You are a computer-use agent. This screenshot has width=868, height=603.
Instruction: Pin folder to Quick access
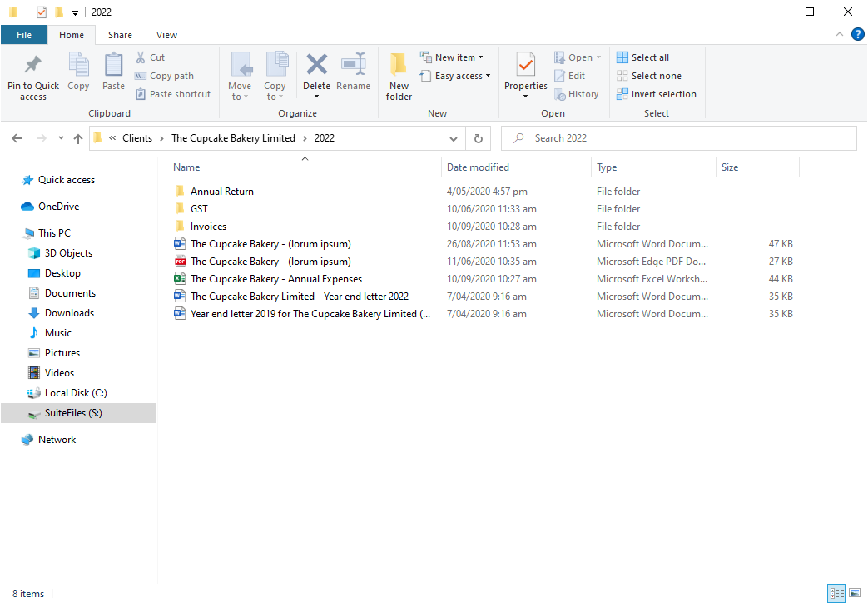[33, 77]
